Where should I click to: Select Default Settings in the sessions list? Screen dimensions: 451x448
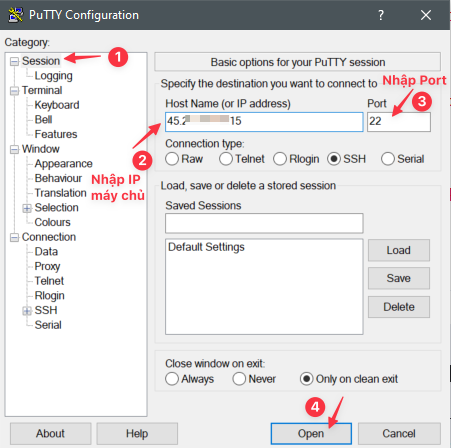tap(206, 247)
